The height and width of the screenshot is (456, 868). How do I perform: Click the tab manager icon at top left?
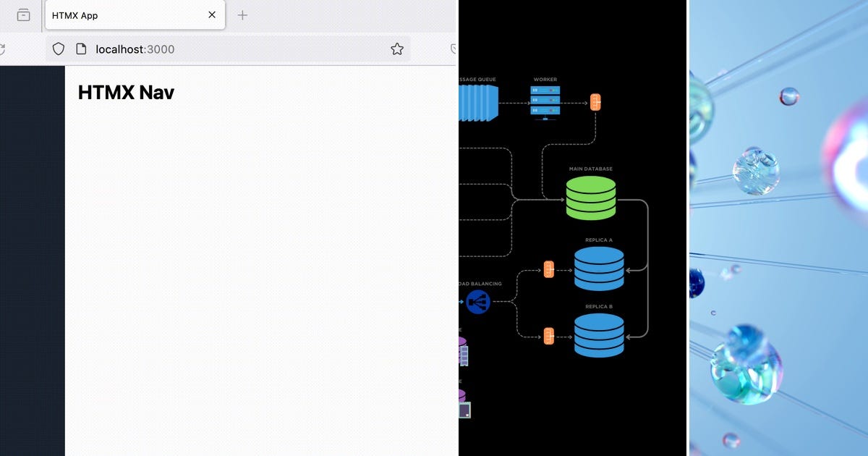pos(22,14)
